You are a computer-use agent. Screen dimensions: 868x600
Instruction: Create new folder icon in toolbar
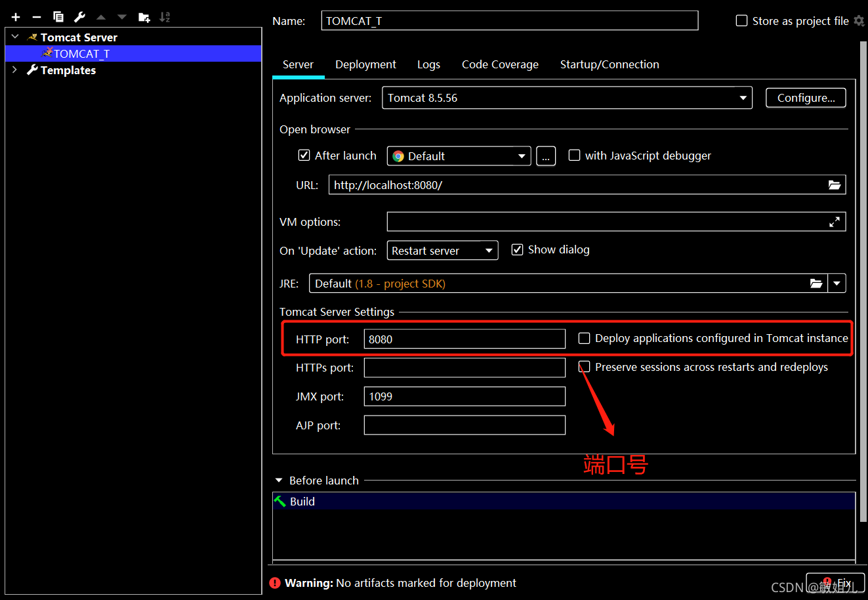[x=144, y=17]
